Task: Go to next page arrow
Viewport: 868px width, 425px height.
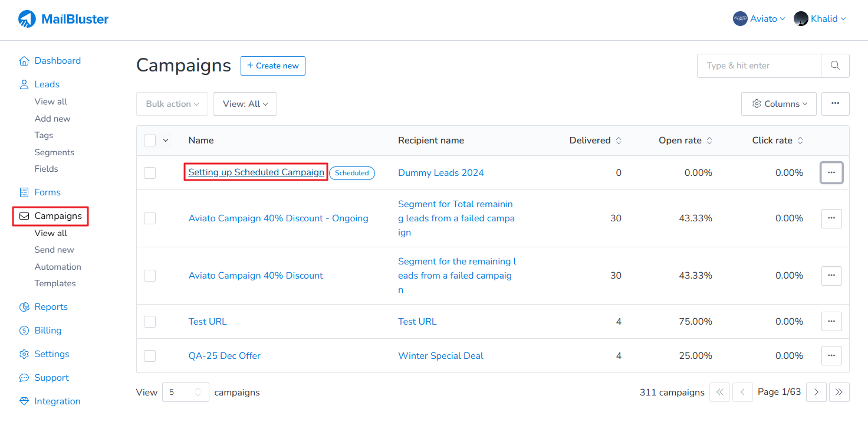Action: (x=816, y=392)
